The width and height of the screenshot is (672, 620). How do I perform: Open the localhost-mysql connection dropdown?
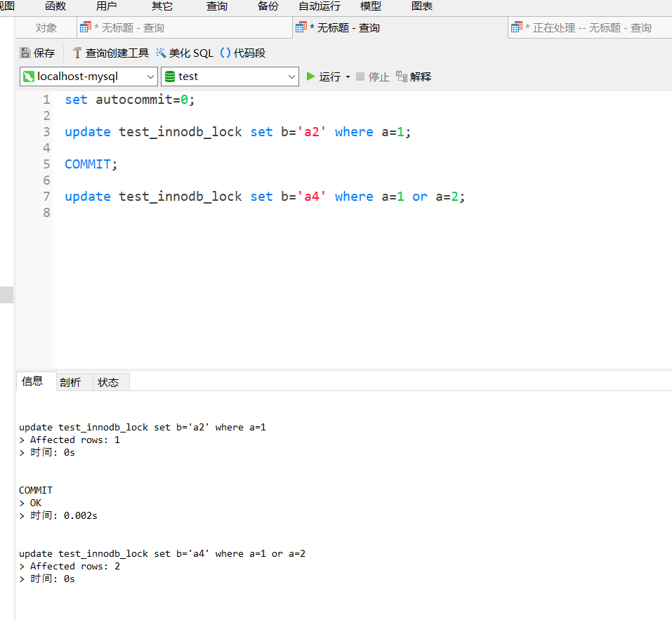point(88,77)
